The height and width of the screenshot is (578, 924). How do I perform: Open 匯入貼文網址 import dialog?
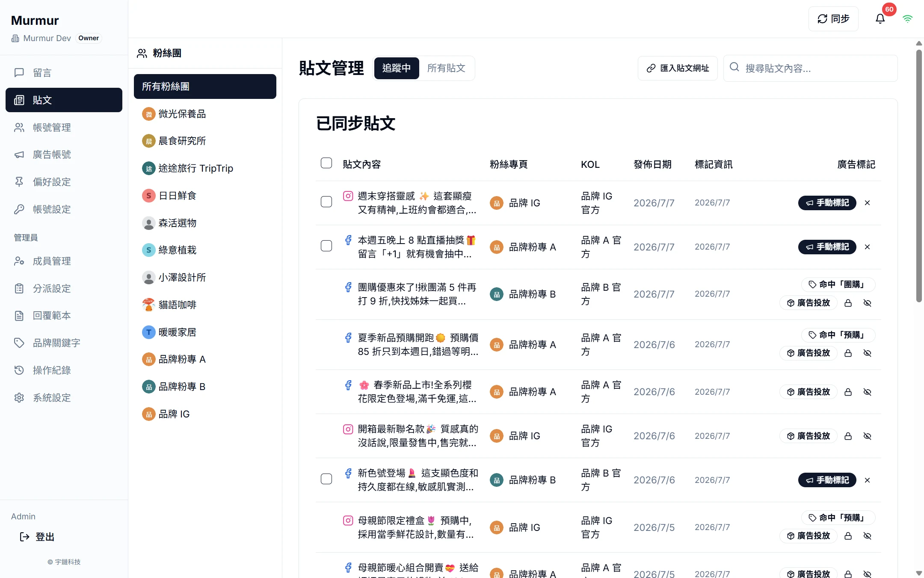[x=678, y=68]
